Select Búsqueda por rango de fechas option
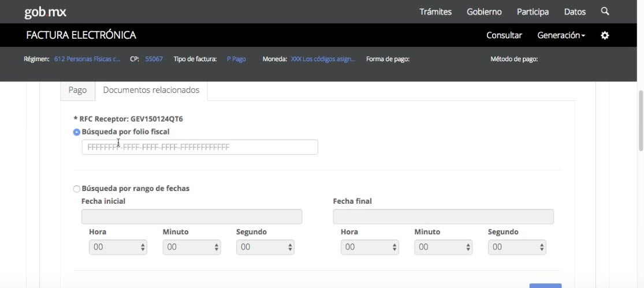The width and height of the screenshot is (644, 288). pos(77,189)
